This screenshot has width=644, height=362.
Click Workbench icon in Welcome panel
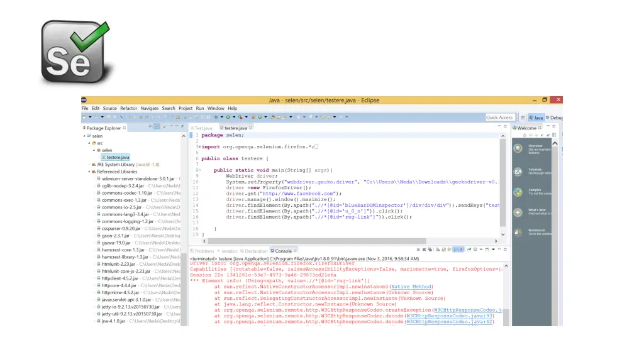point(518,233)
